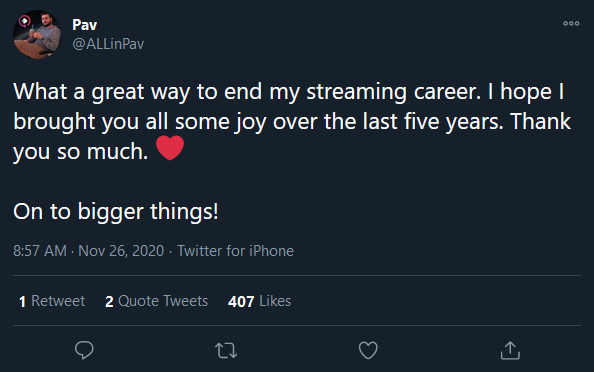
Task: Open Pav's profile picture avatar
Action: pos(37,34)
